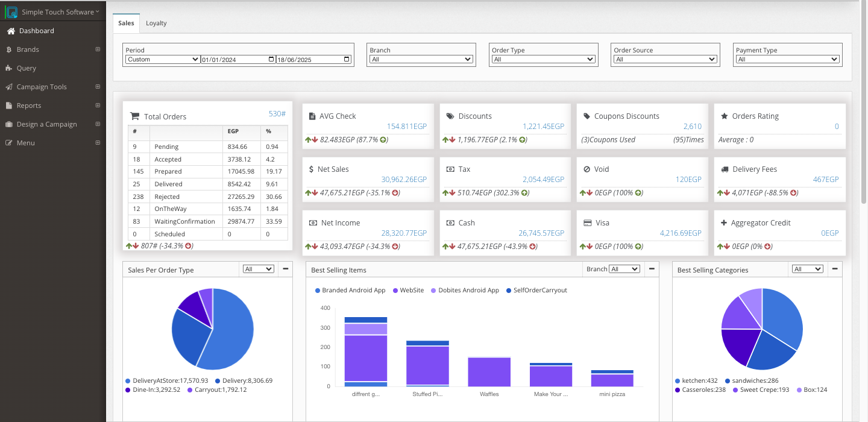Click the green up arrow under Total Orders
Image resolution: width=868 pixels, height=422 pixels.
(128, 246)
